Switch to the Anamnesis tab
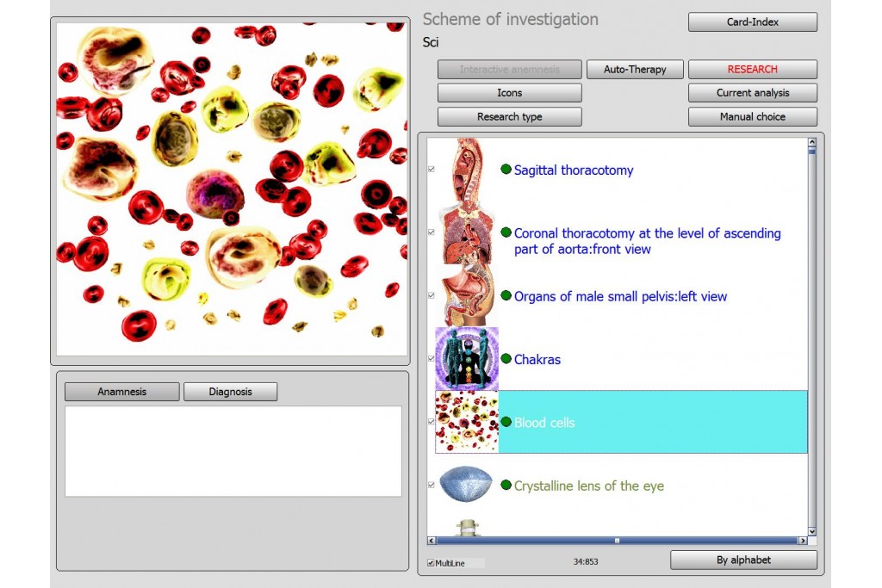The height and width of the screenshot is (588, 882). (121, 392)
